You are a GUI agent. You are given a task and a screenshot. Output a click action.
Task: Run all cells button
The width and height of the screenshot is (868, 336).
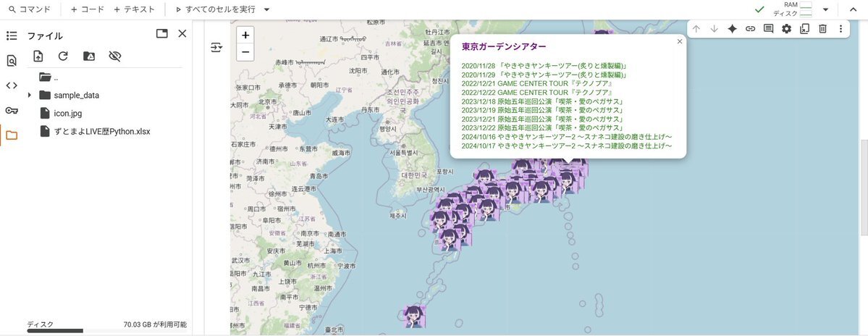[x=215, y=9]
